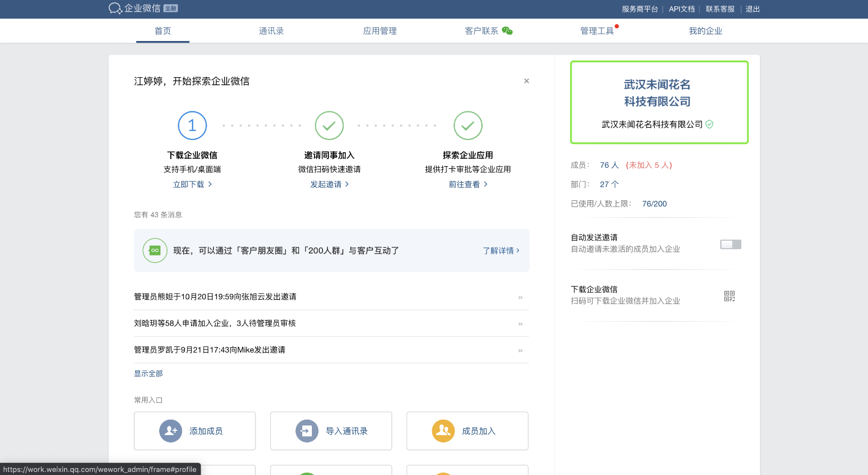868x475 pixels.
Task: Click the verified shield icon beside company name
Action: click(x=709, y=124)
